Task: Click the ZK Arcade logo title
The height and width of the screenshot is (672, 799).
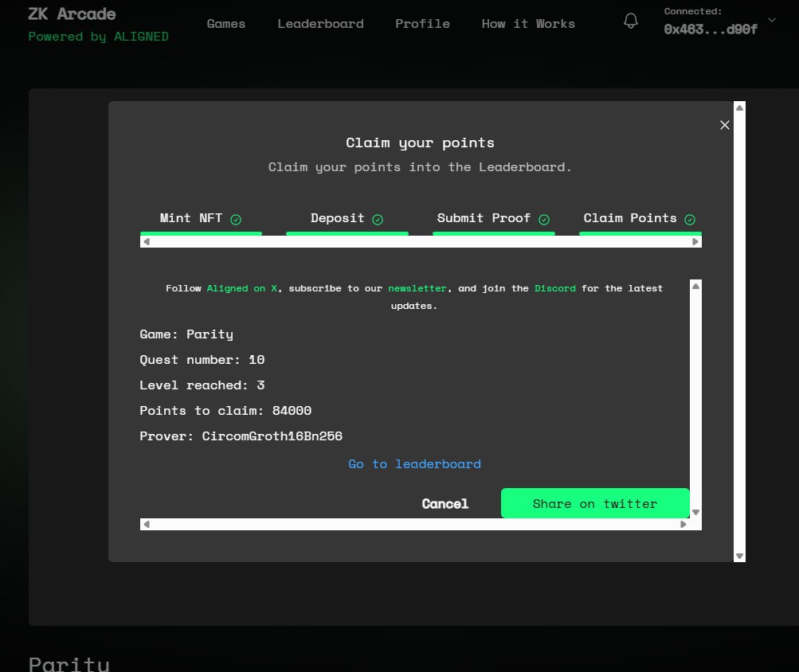Action: click(72, 14)
